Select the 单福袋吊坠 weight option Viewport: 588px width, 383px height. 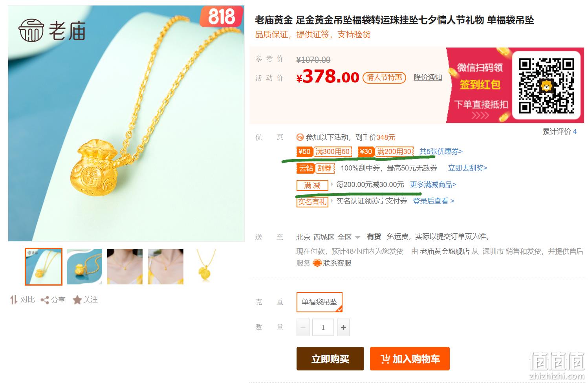319,302
